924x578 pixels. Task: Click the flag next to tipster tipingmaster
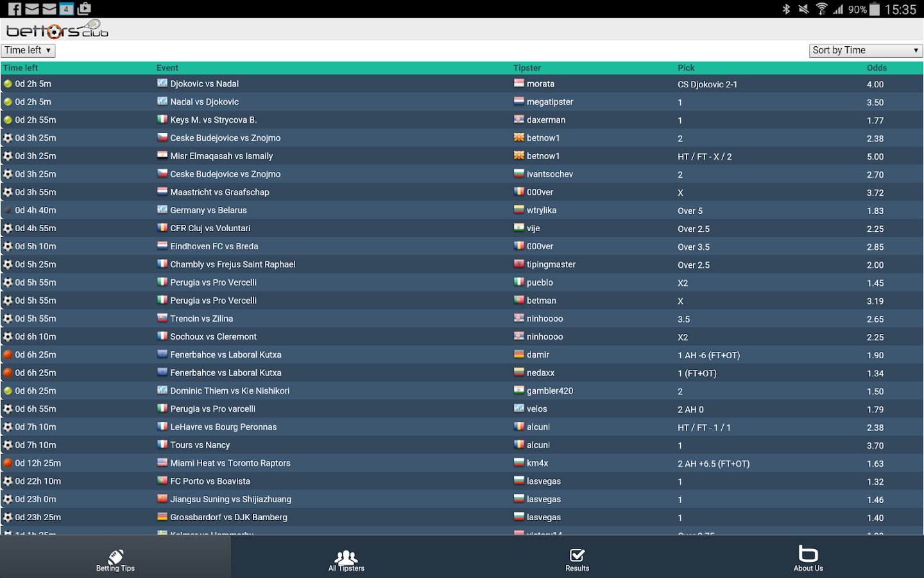coord(519,264)
